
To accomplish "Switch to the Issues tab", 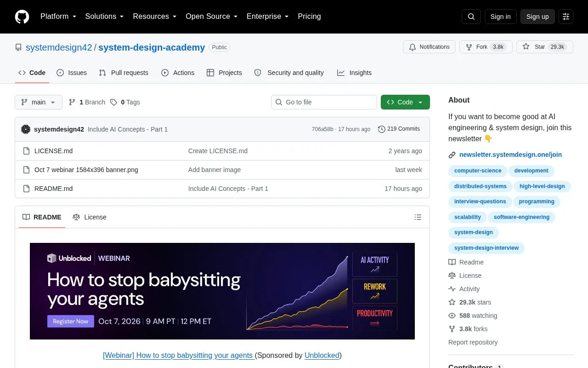I will pos(72,73).
